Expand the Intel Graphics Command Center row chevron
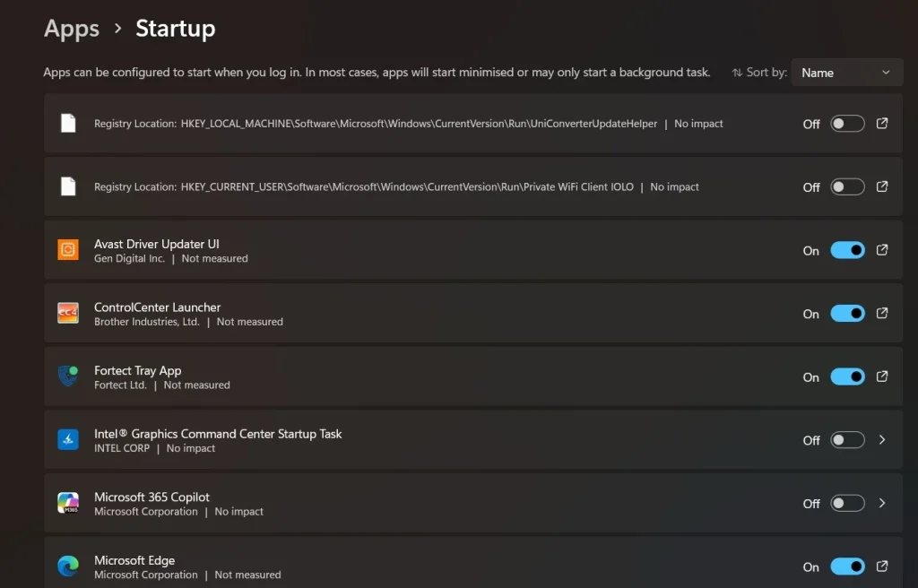Screen dimensions: 918x588 click(x=882, y=440)
